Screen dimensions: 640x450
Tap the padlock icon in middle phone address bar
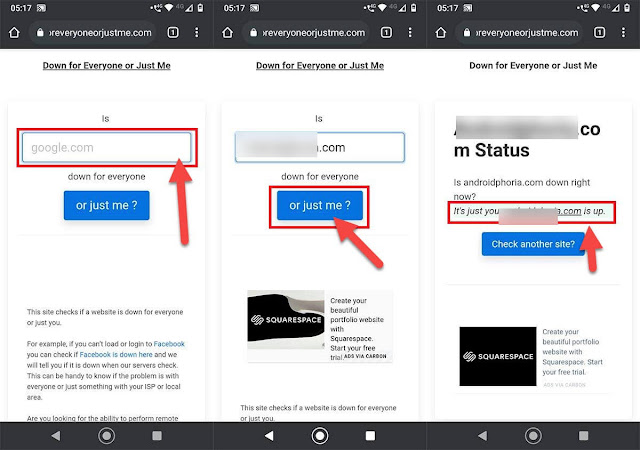(x=253, y=32)
